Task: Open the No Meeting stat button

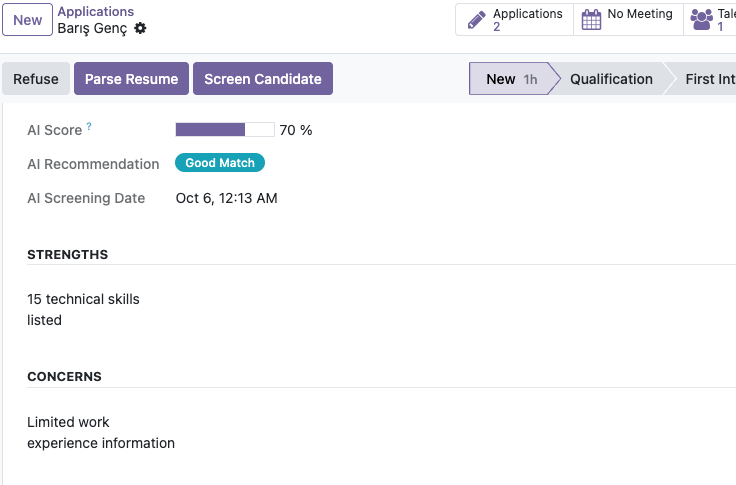Action: coord(628,20)
